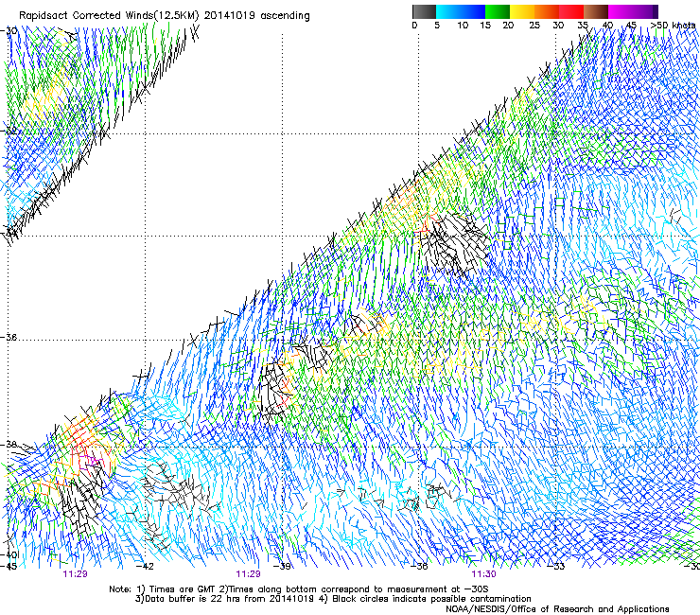Click the 'NOAA/NESDIS/Office of Research and Applications' credit
Viewport: 700px width, 615px height.
[557, 608]
